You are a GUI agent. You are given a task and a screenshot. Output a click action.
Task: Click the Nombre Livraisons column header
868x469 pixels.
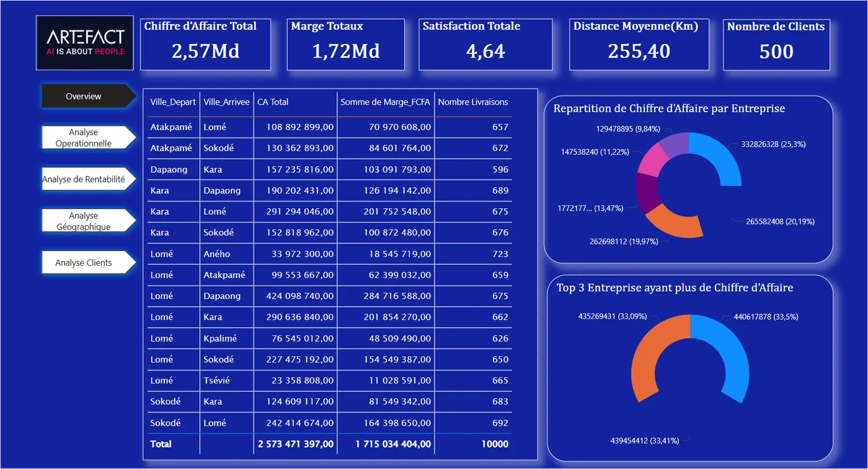coord(472,102)
